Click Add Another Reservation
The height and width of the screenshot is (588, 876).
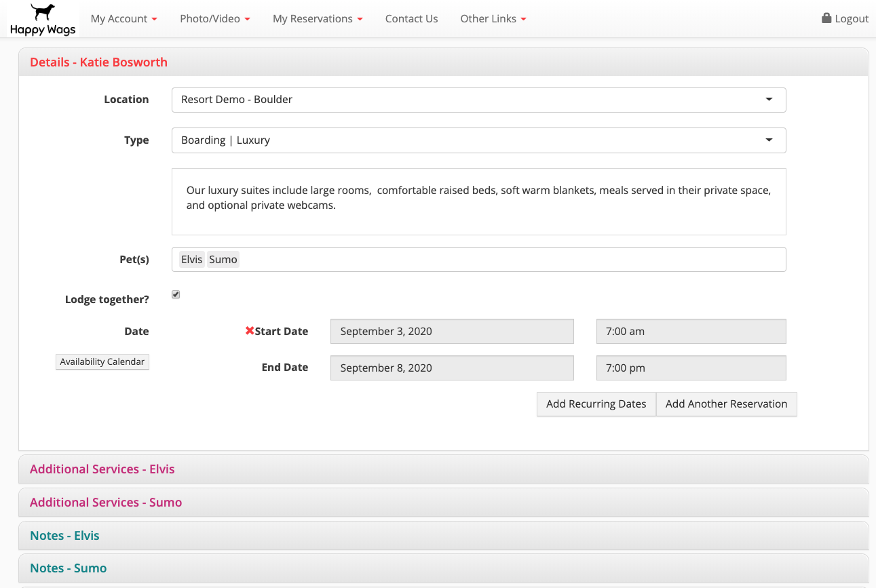(x=726, y=404)
